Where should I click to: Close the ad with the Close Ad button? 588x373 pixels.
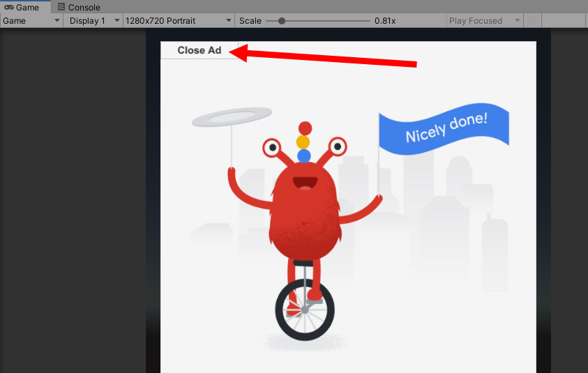[199, 50]
